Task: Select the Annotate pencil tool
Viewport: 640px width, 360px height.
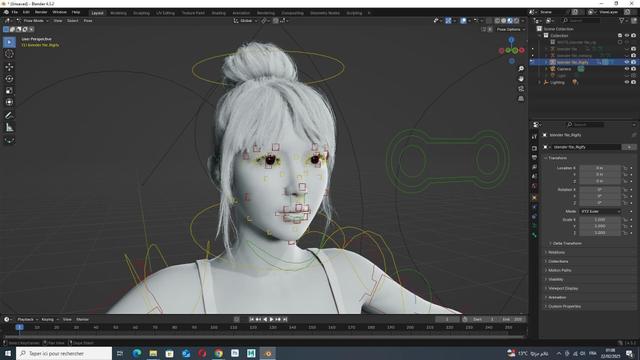Action: pyautogui.click(x=9, y=116)
